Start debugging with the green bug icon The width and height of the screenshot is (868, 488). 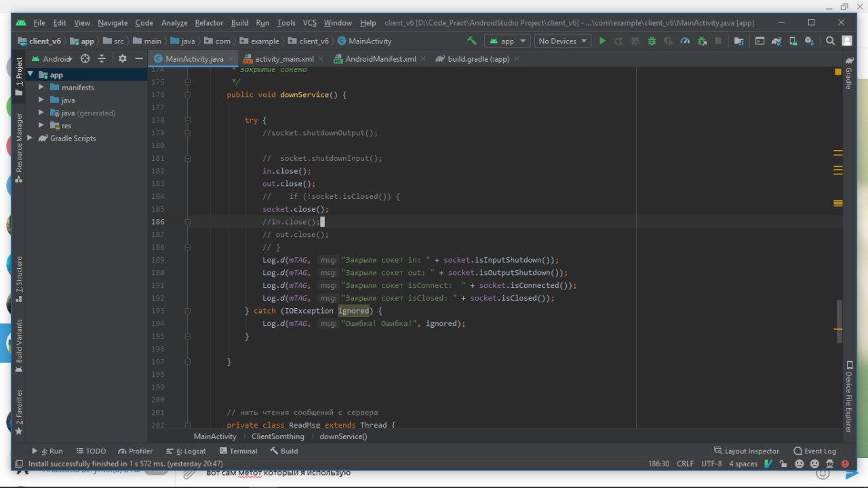pyautogui.click(x=652, y=41)
